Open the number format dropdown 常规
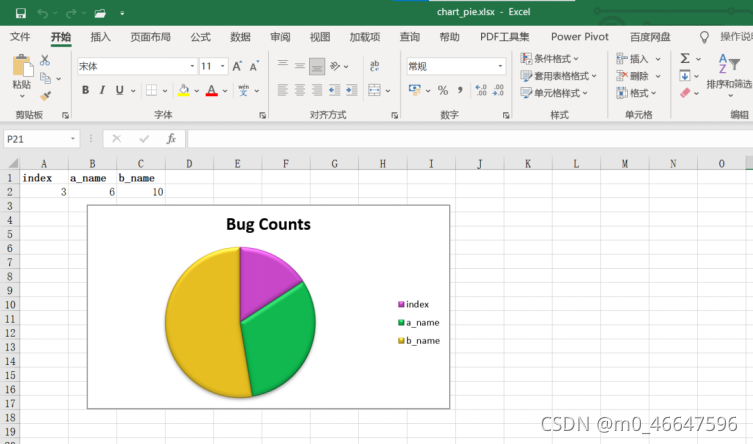 pyautogui.click(x=500, y=66)
